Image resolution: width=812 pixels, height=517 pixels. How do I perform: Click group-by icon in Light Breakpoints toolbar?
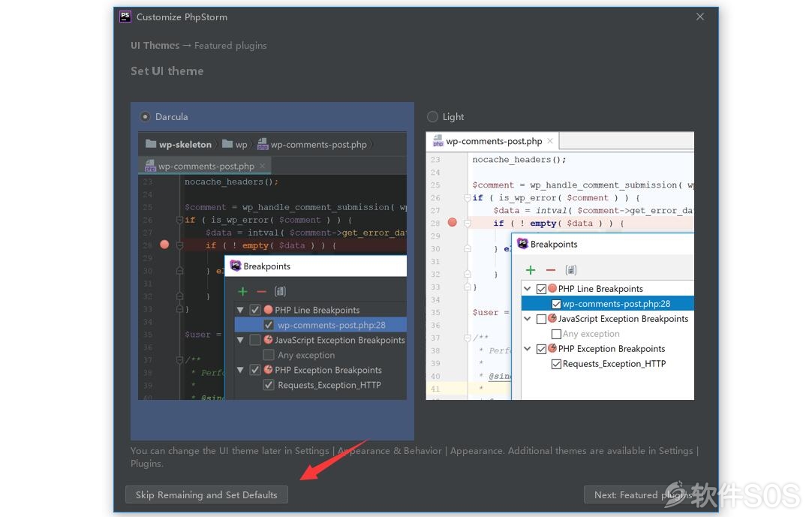click(x=570, y=270)
